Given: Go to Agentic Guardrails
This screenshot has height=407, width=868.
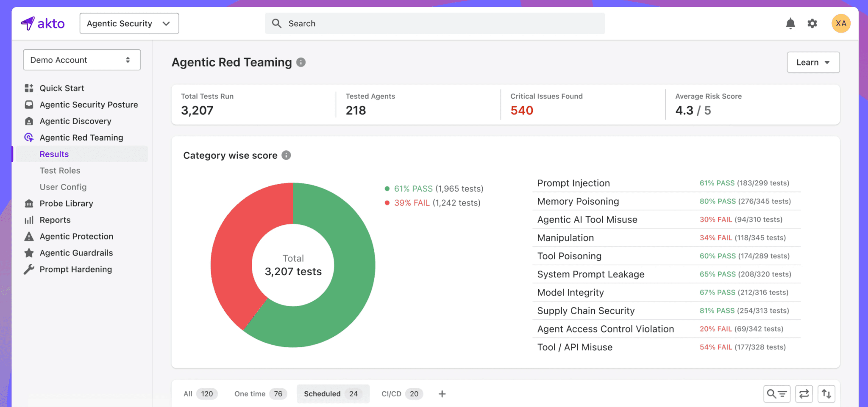Looking at the screenshot, I should coord(76,253).
